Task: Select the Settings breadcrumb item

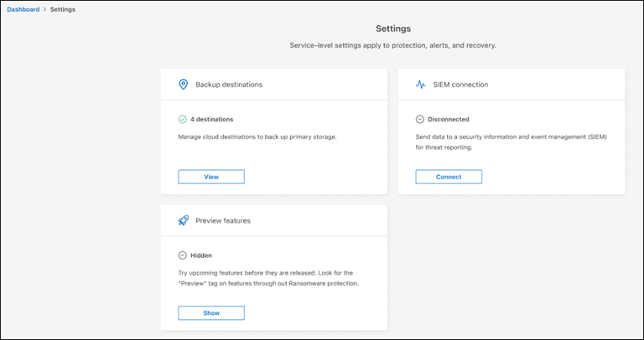Action: [62, 10]
